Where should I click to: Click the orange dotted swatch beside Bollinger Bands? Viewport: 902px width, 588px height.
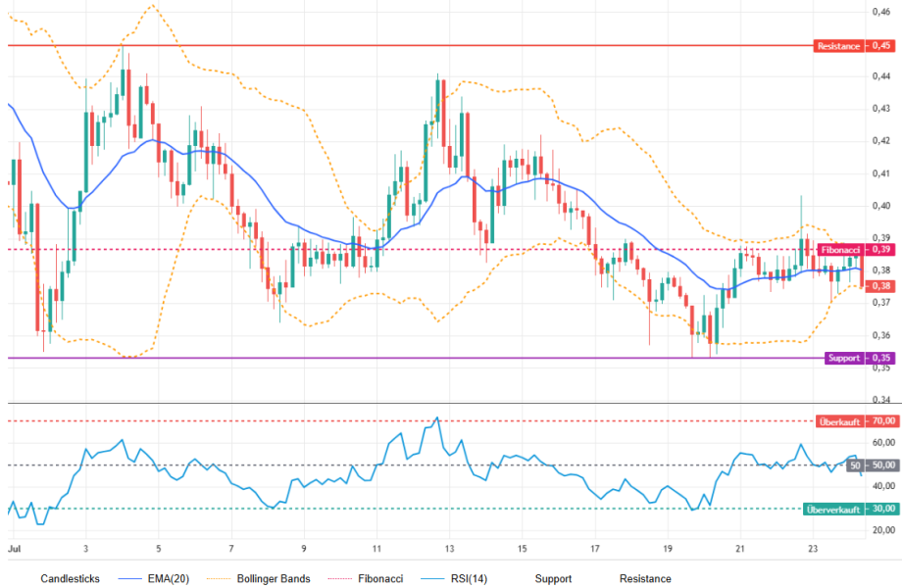coord(219,579)
